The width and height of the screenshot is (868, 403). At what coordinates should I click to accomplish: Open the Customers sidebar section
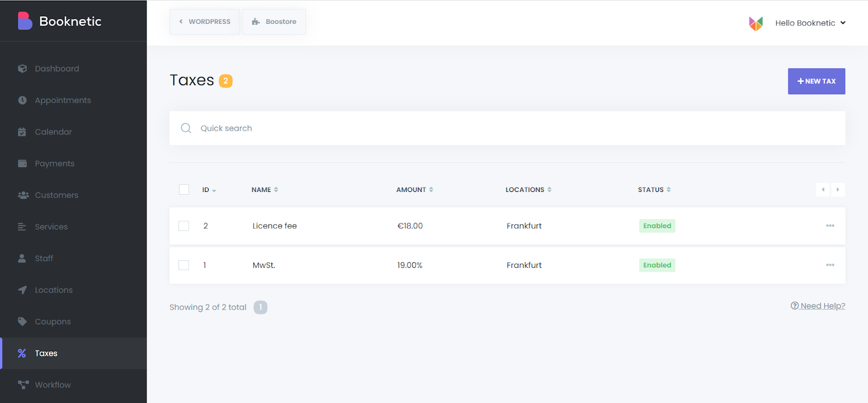click(56, 195)
